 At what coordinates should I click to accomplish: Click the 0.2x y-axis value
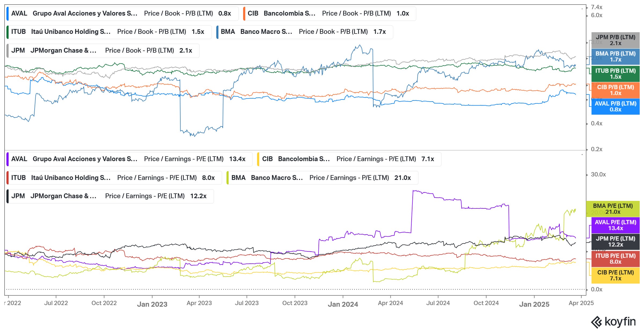coord(597,149)
